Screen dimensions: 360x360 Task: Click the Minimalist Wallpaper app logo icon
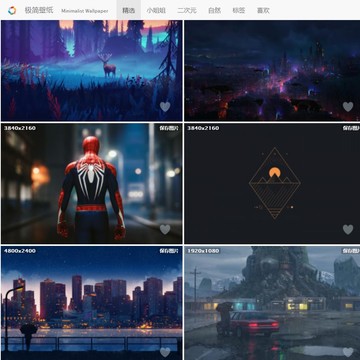(12, 10)
